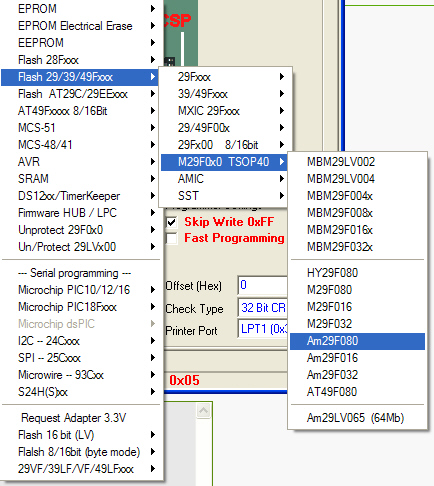Screen dimensions: 434x486
Task: Open the Printer Port combo box
Action: (263, 329)
